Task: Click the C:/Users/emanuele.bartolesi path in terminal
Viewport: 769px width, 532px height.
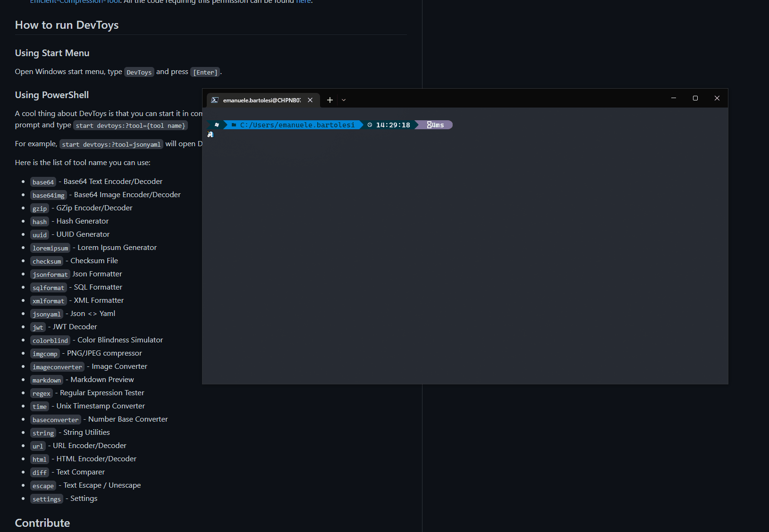Action: 297,125
